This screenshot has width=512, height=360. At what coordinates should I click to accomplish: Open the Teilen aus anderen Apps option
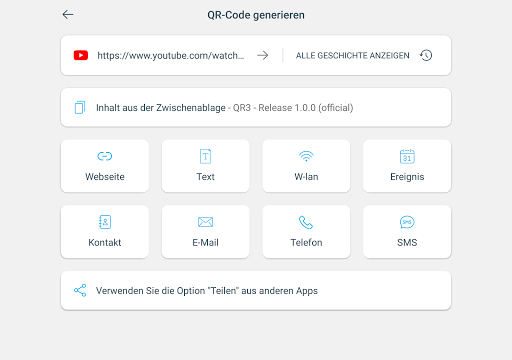coord(256,291)
